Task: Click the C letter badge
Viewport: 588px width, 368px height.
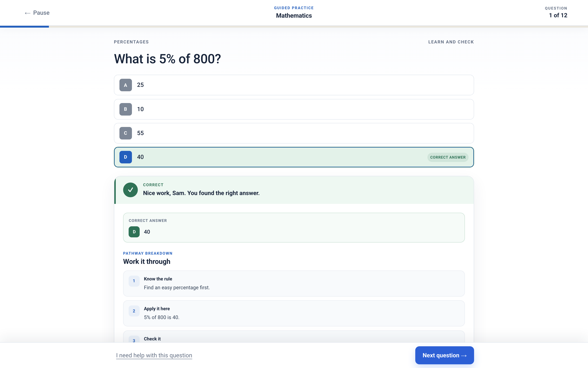Action: tap(126, 133)
